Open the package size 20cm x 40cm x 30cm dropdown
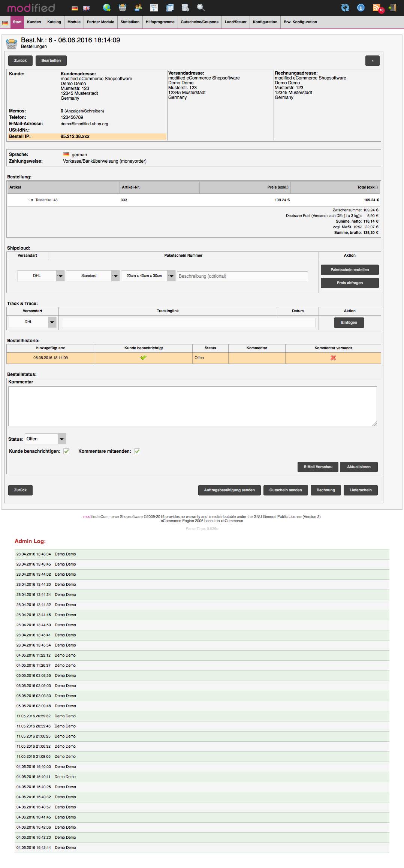404x868 pixels. pyautogui.click(x=148, y=276)
